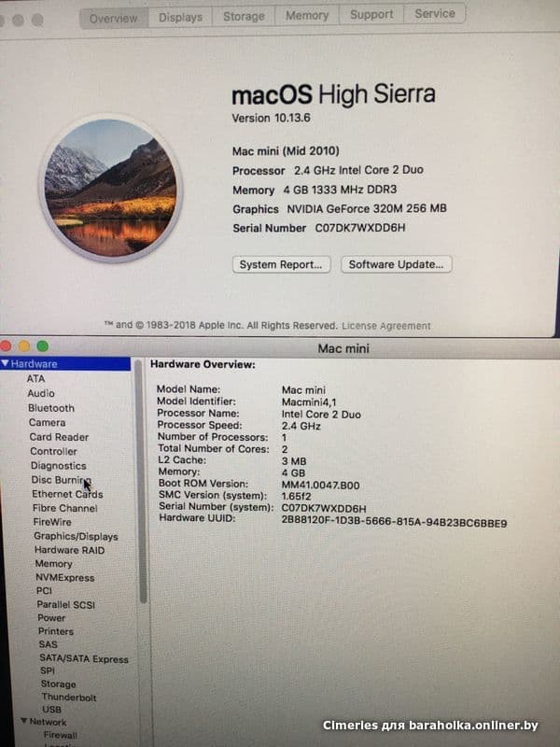The image size is (560, 747).
Task: Click the 4 GB 1333 MHz DDR3 text
Action: pos(340,190)
